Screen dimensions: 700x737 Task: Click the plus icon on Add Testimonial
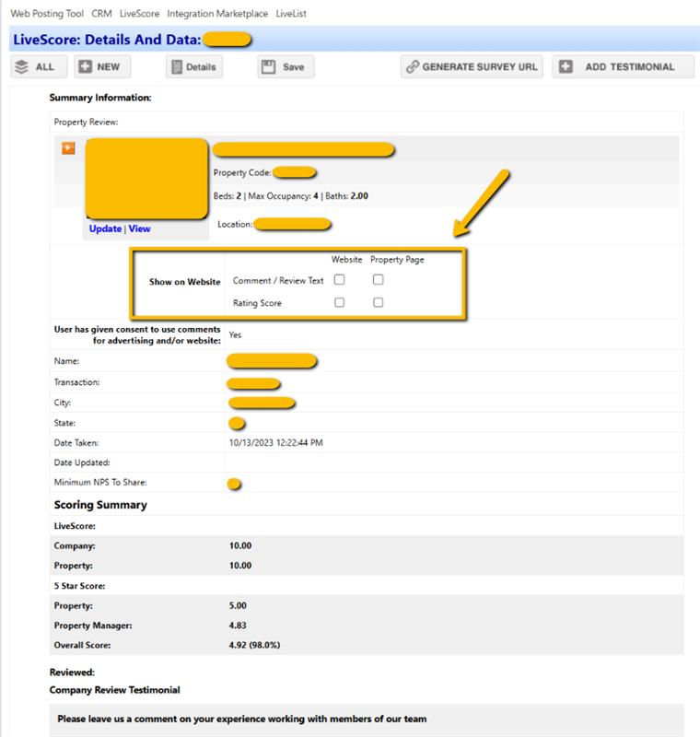[566, 67]
